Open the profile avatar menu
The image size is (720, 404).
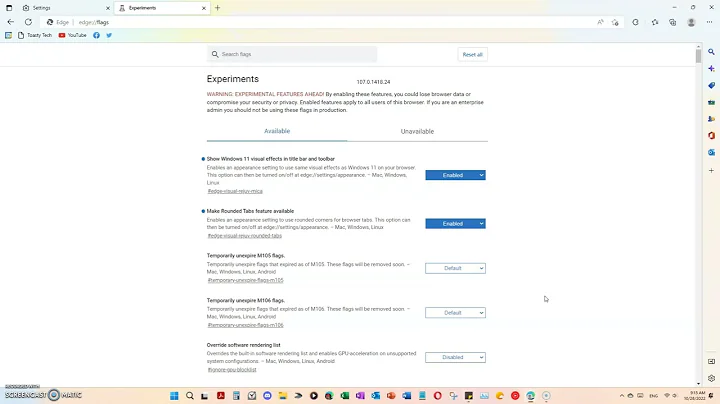[x=691, y=22]
